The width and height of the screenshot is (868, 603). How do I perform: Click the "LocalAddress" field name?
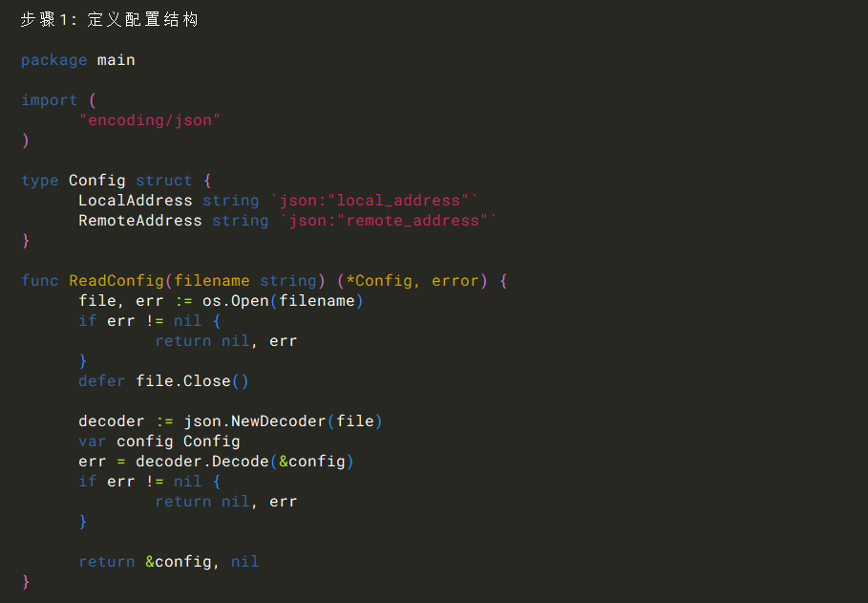click(135, 201)
